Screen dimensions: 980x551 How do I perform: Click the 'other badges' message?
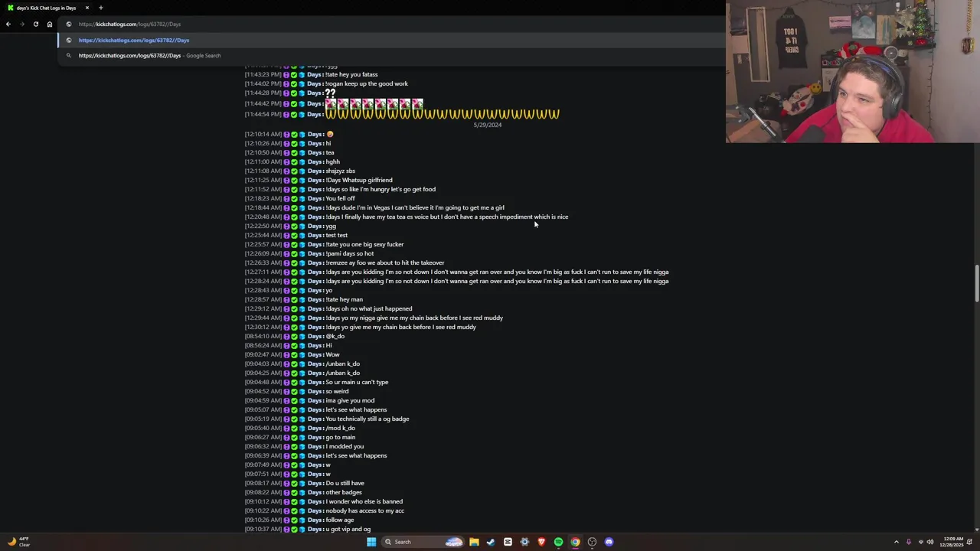click(343, 492)
